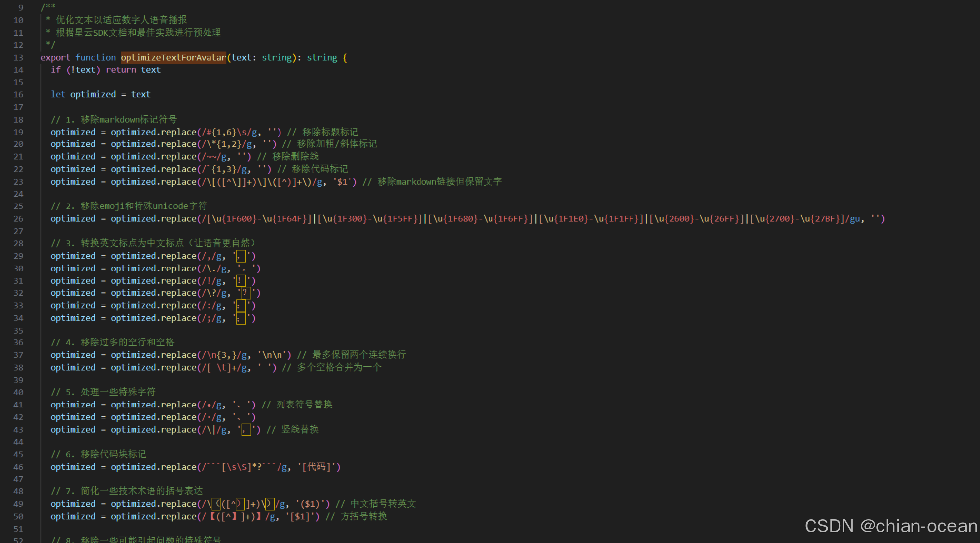Click line number 32 in the gutter
The width and height of the screenshot is (980, 543).
pos(18,293)
